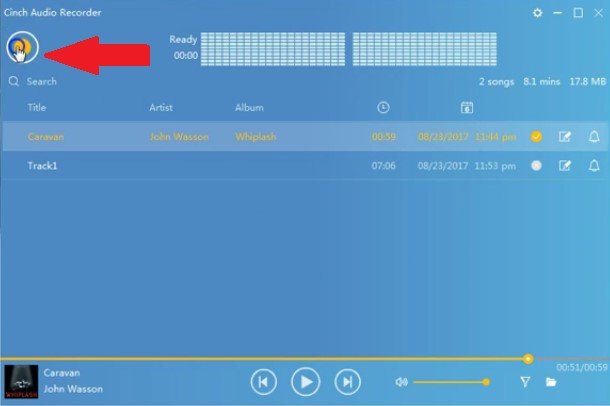Click the left audio level meter
610x406 pixels.
coord(273,49)
